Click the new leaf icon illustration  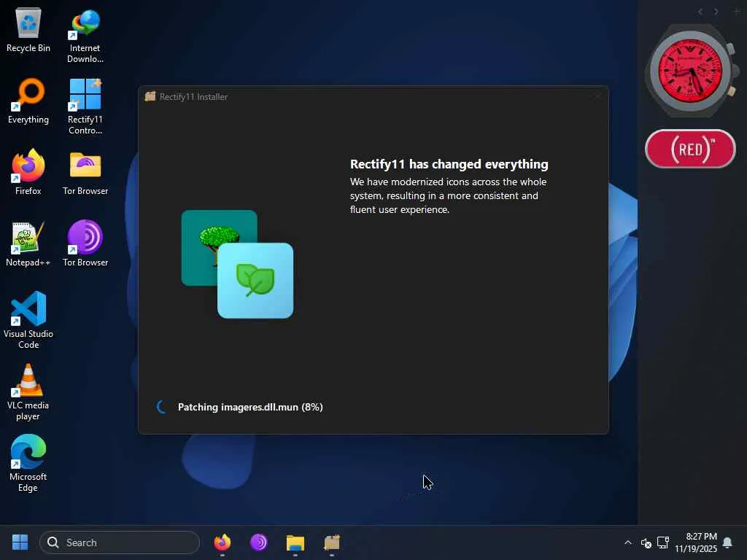pos(255,281)
